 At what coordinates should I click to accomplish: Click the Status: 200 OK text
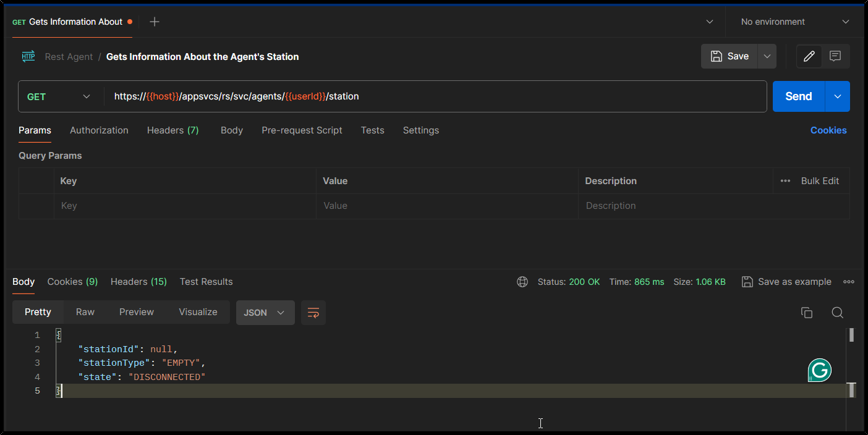pos(569,282)
